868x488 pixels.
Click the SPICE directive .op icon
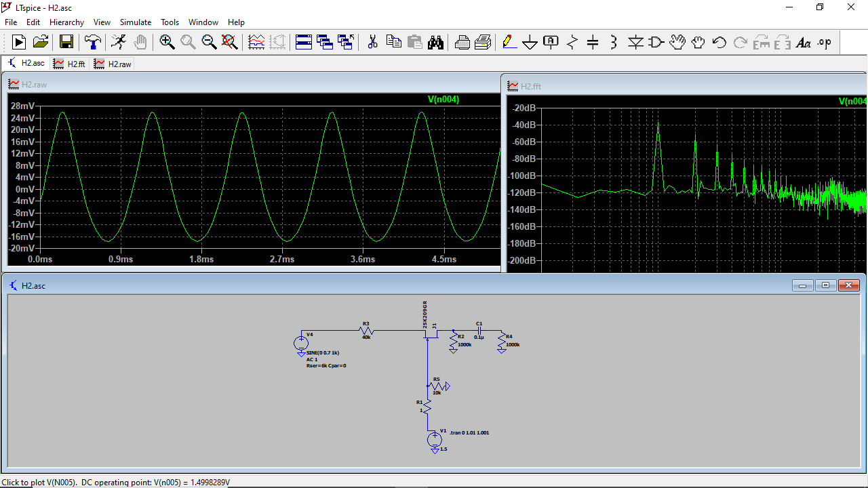click(x=824, y=42)
